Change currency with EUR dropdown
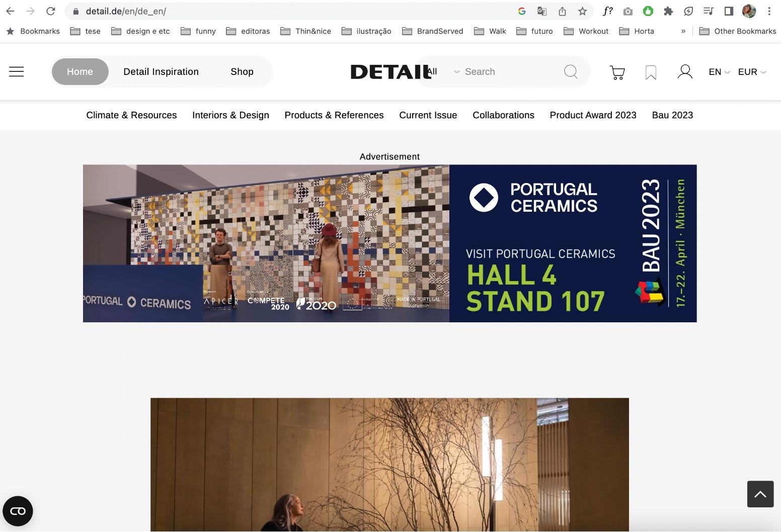Viewport: 781px width, 532px height. pyautogui.click(x=752, y=72)
